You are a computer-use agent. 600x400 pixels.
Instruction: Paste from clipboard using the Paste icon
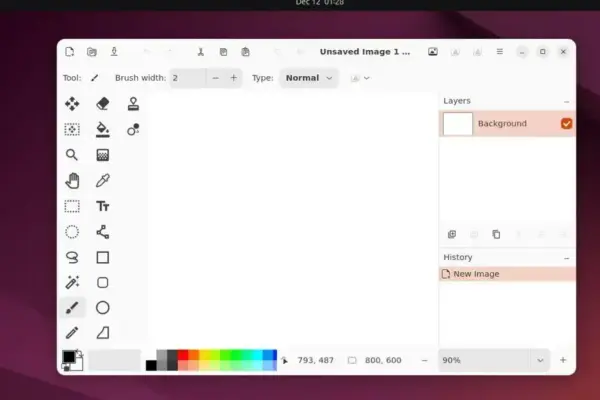point(246,52)
